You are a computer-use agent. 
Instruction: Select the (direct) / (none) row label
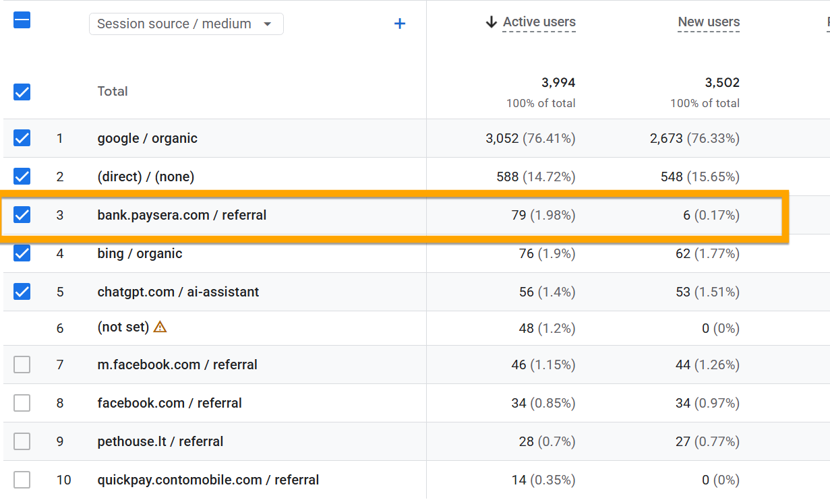point(146,177)
